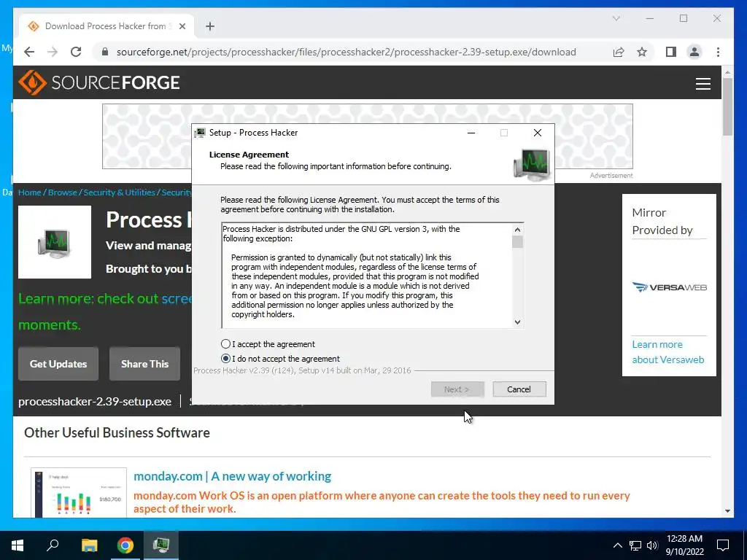This screenshot has height=560, width=747.
Task: Open the taskbar clock and date
Action: [684, 545]
